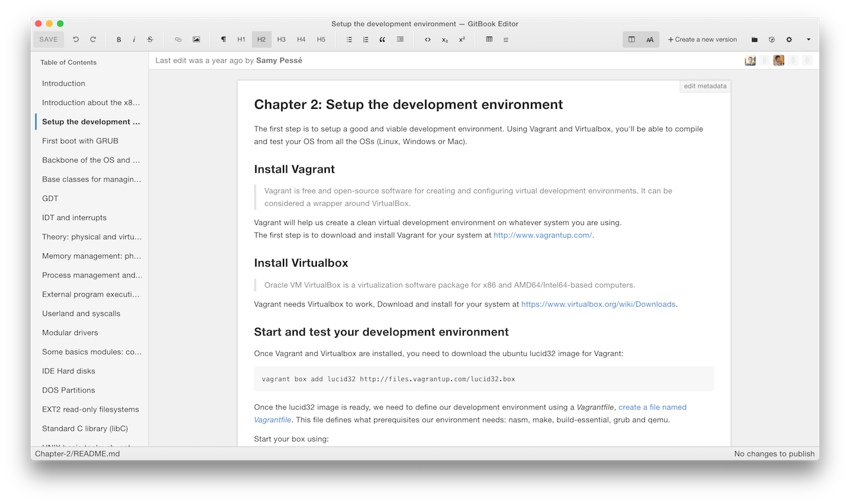Viewport: 850px width, 504px height.
Task: Insert a horizontal rule (HR)
Action: tap(506, 39)
